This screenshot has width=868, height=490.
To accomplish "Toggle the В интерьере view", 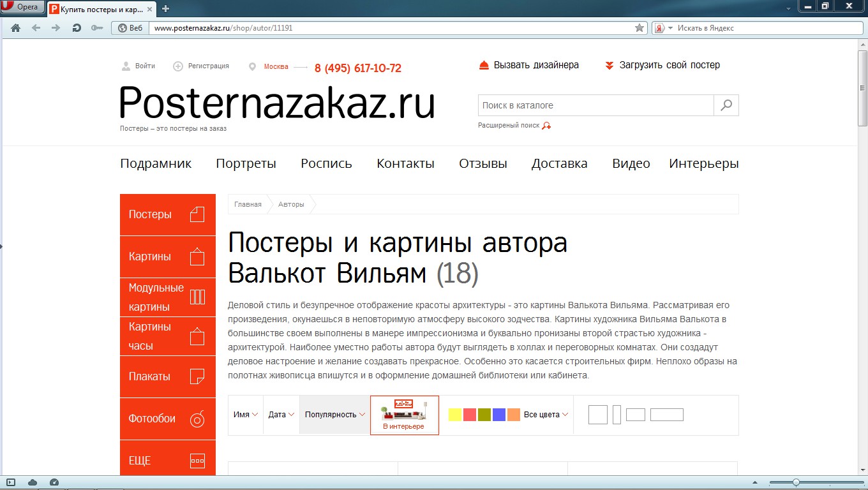I will pyautogui.click(x=405, y=415).
